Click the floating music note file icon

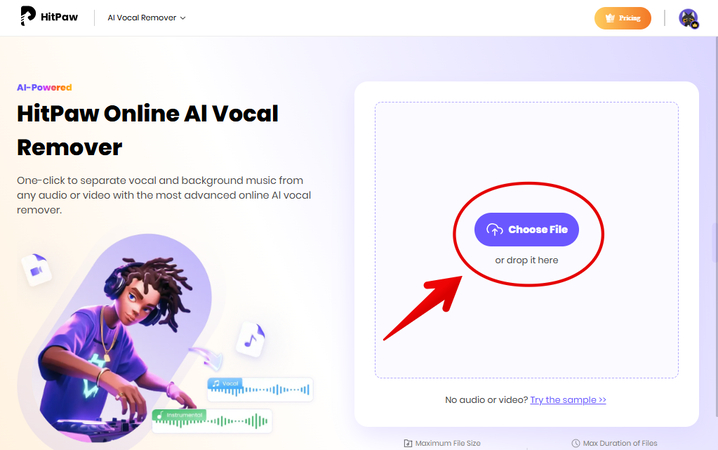(x=250, y=339)
